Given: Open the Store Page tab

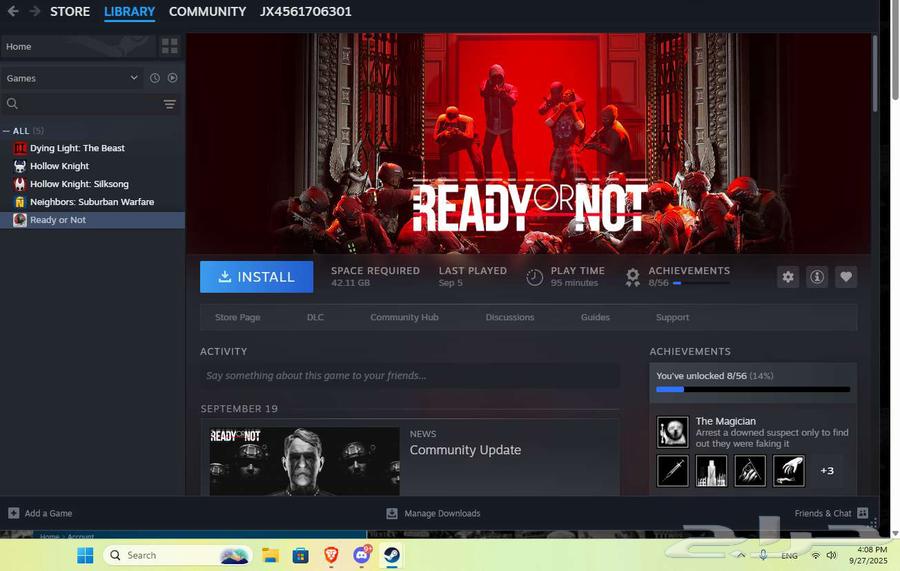Looking at the screenshot, I should pyautogui.click(x=238, y=317).
